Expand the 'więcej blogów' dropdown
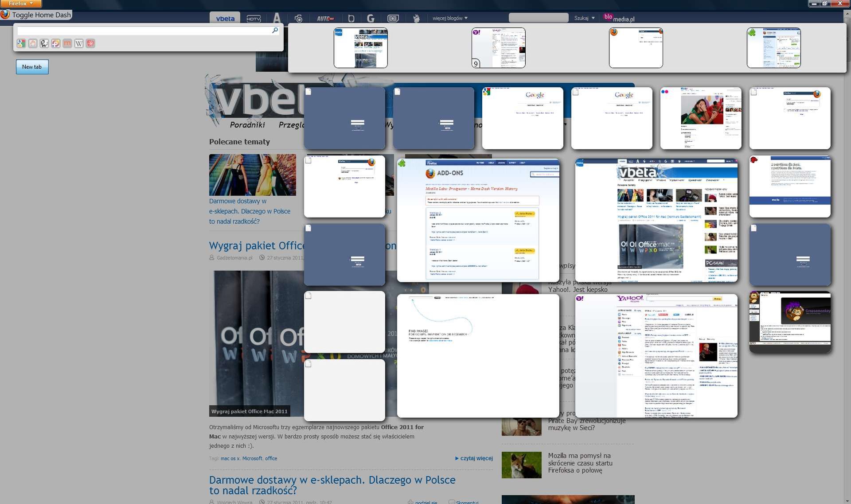This screenshot has height=504, width=851. coord(450,18)
